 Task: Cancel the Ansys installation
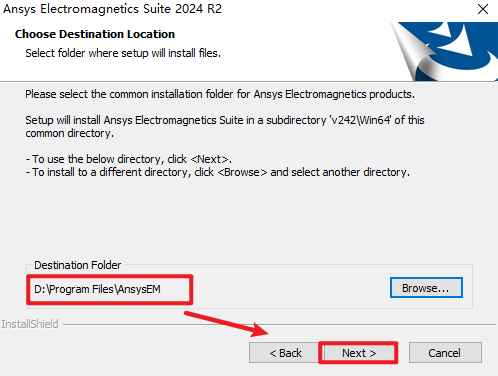[x=445, y=353]
